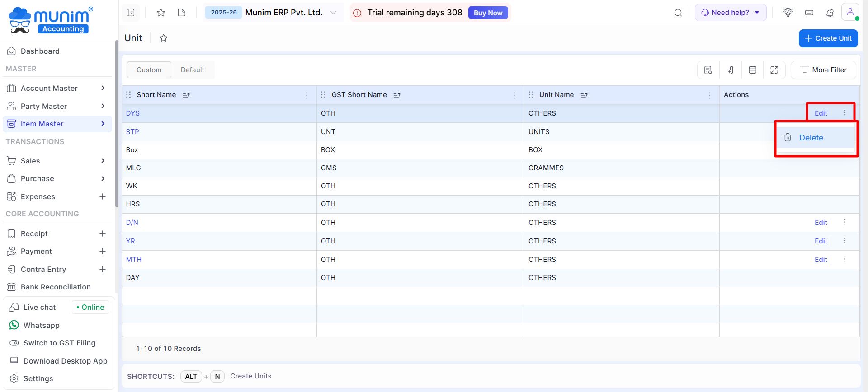Select Delete from the context menu
868x392 pixels.
click(x=811, y=138)
